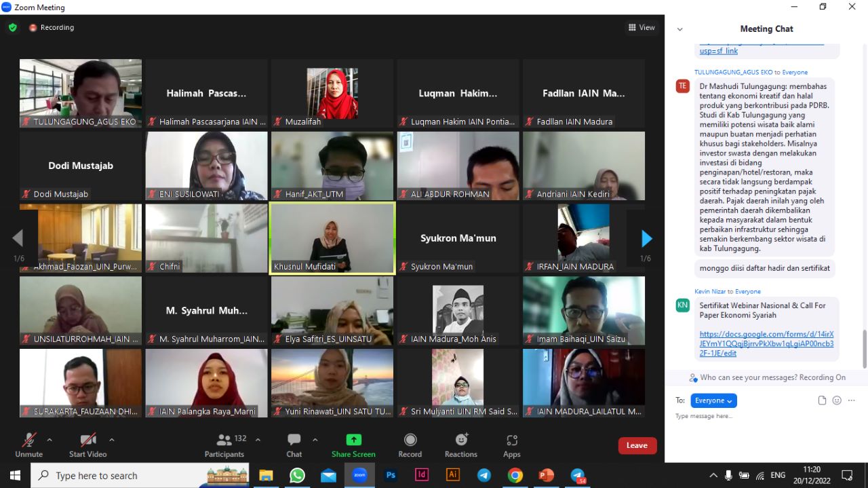Click the green encryption shield icon
868x488 pixels.
[13, 28]
